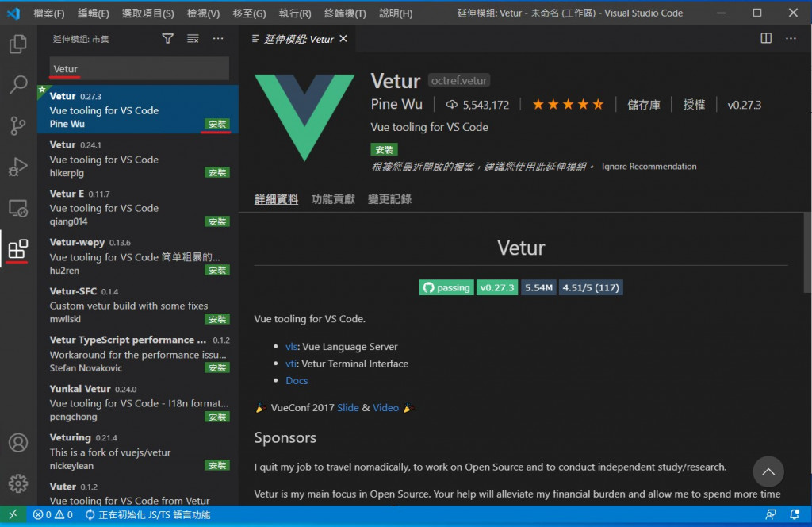812x527 pixels.
Task: Open the 檔案(F) menu
Action: pyautogui.click(x=48, y=13)
